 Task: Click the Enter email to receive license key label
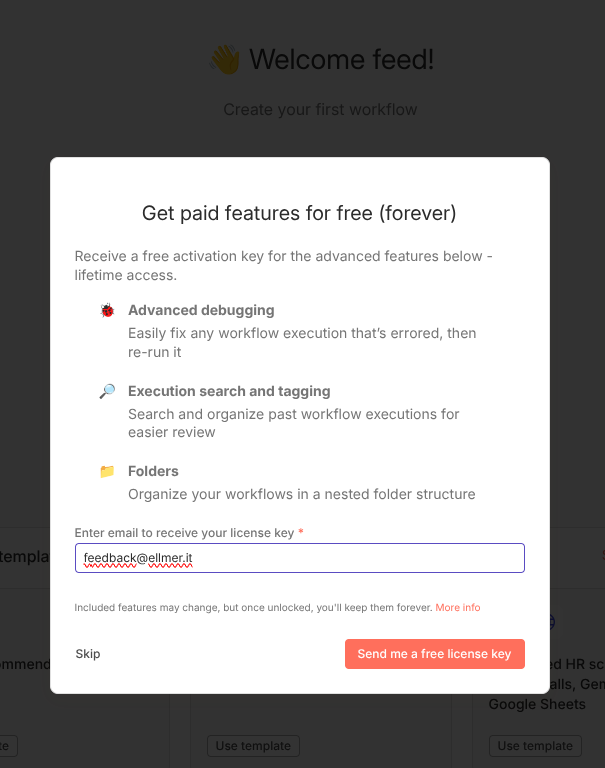[x=184, y=533]
